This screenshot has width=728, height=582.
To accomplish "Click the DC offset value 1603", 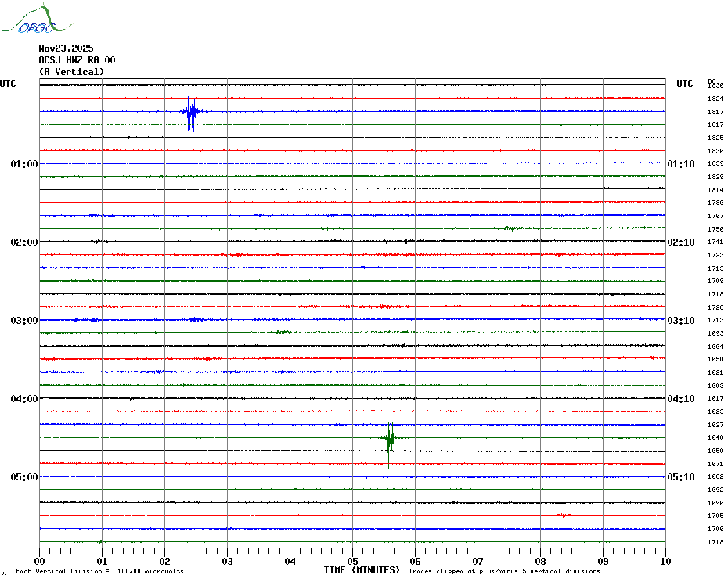I will pos(715,386).
